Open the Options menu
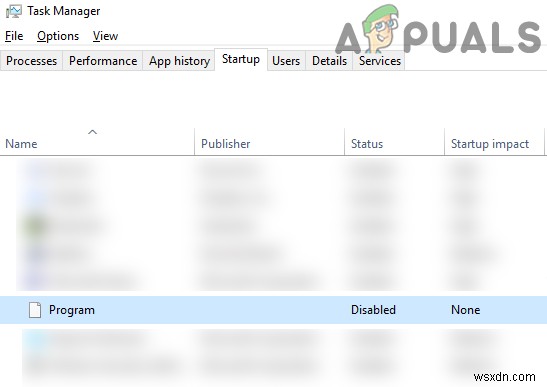 click(x=58, y=36)
